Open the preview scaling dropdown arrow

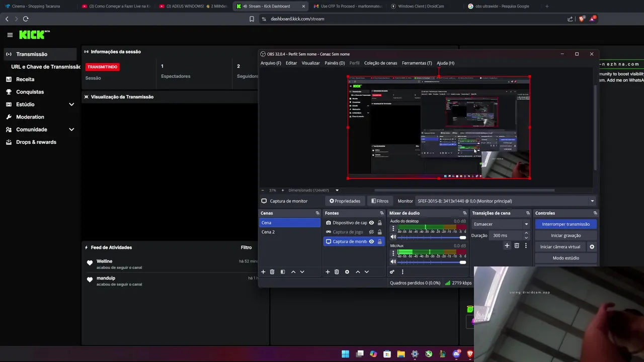click(x=337, y=191)
